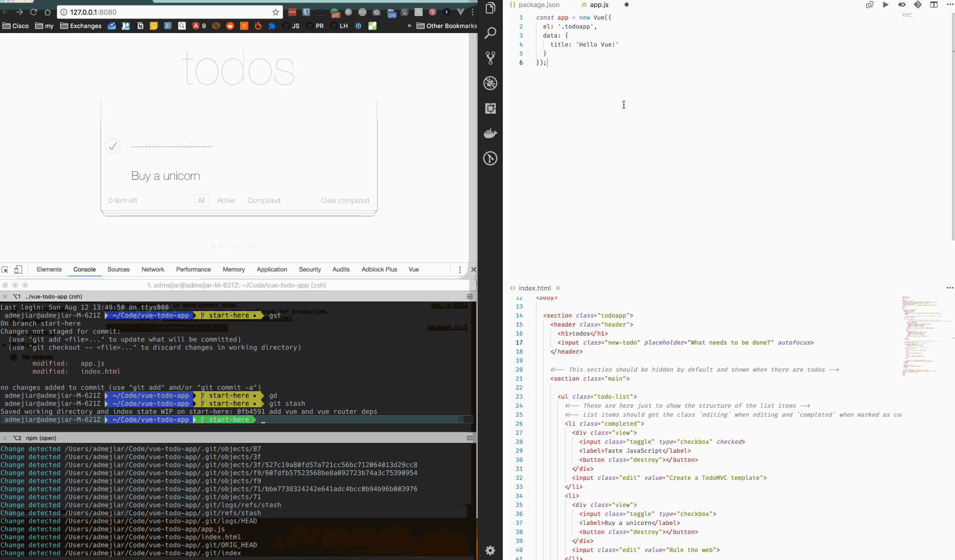The image size is (955, 560).
Task: Open the Explorer files icon in VS Code
Action: click(490, 8)
